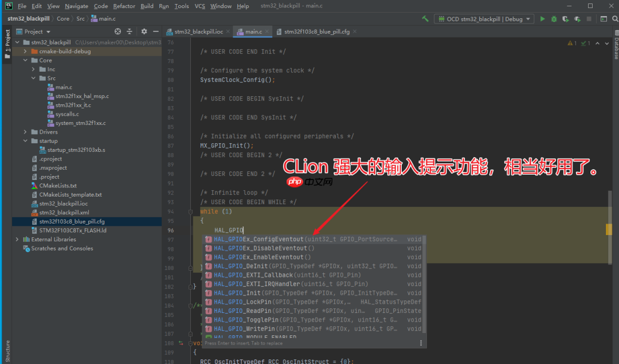Expand the Drivers folder

coord(25,131)
